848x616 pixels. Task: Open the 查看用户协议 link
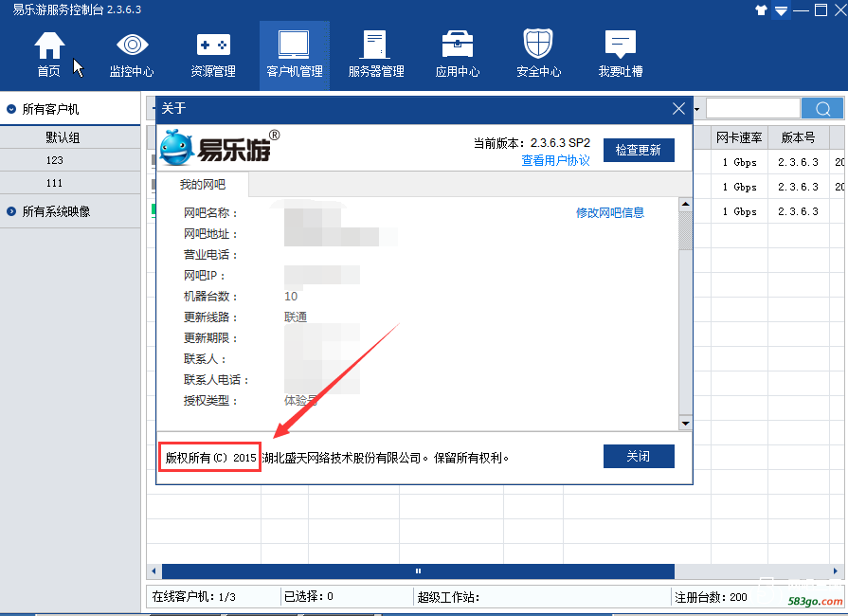pyautogui.click(x=555, y=160)
